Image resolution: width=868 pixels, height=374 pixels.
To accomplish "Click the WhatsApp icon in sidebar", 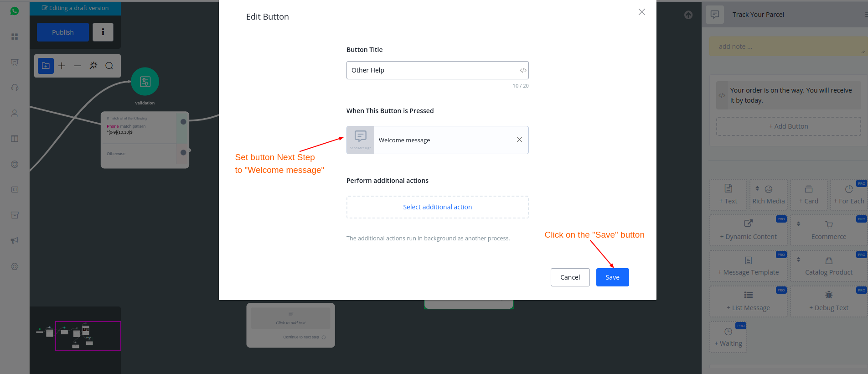I will (15, 11).
